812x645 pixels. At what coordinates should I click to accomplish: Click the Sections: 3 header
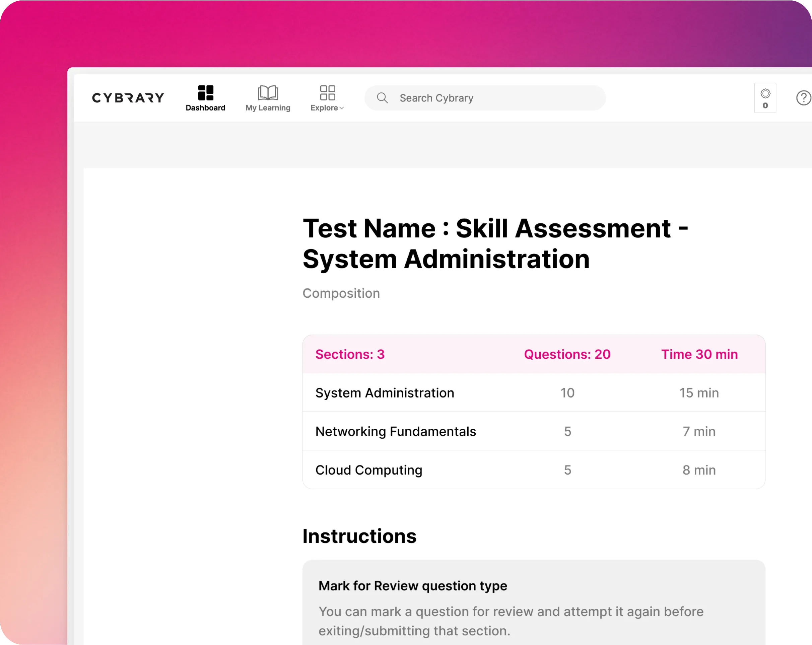pyautogui.click(x=350, y=354)
